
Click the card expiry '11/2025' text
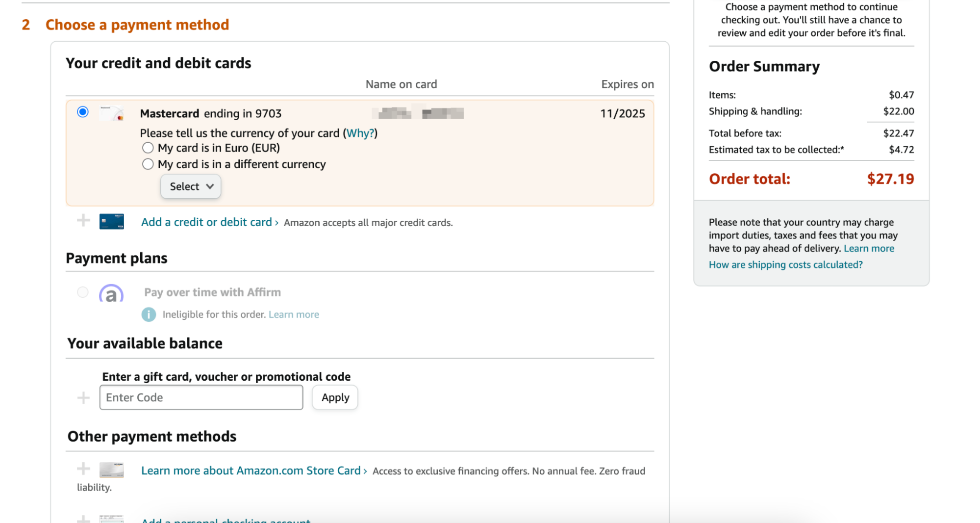pos(623,114)
